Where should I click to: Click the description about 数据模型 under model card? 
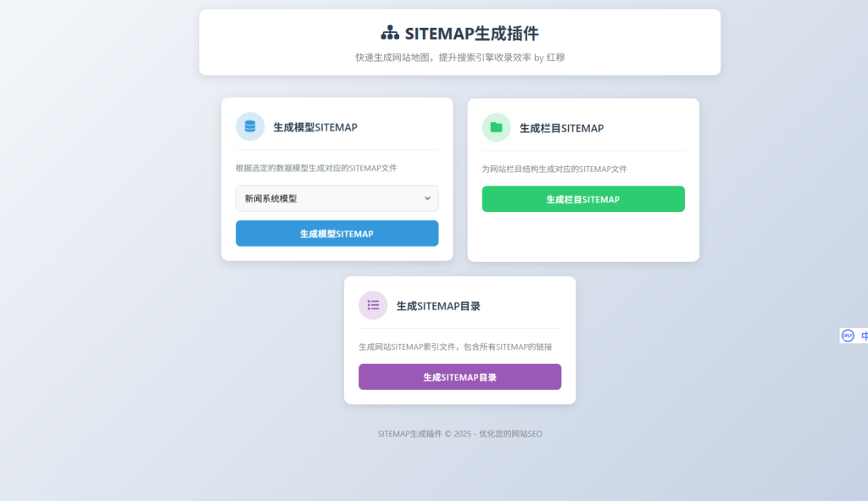point(316,168)
